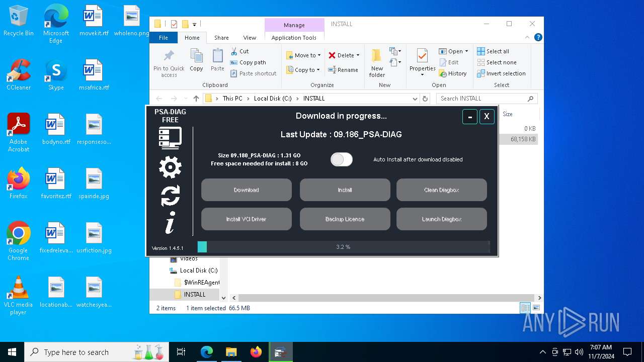Open the Copy to dropdown
Screen dimensions: 644x362
point(303,70)
